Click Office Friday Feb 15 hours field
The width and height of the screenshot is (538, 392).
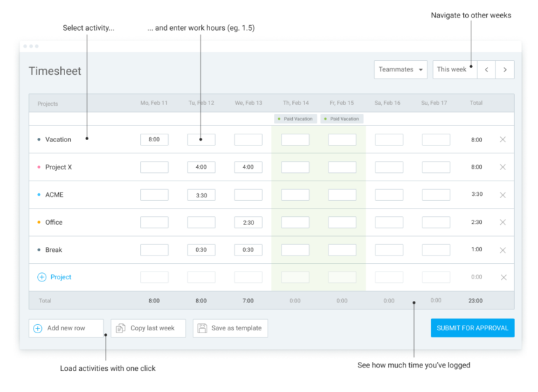point(342,222)
